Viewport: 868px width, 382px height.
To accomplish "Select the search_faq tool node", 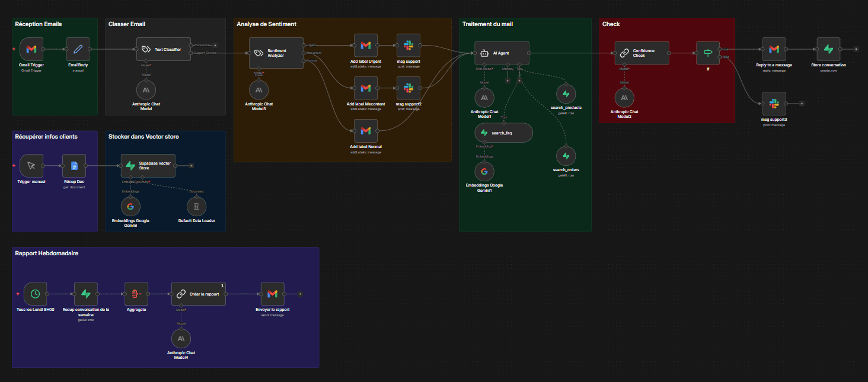I will [x=503, y=133].
